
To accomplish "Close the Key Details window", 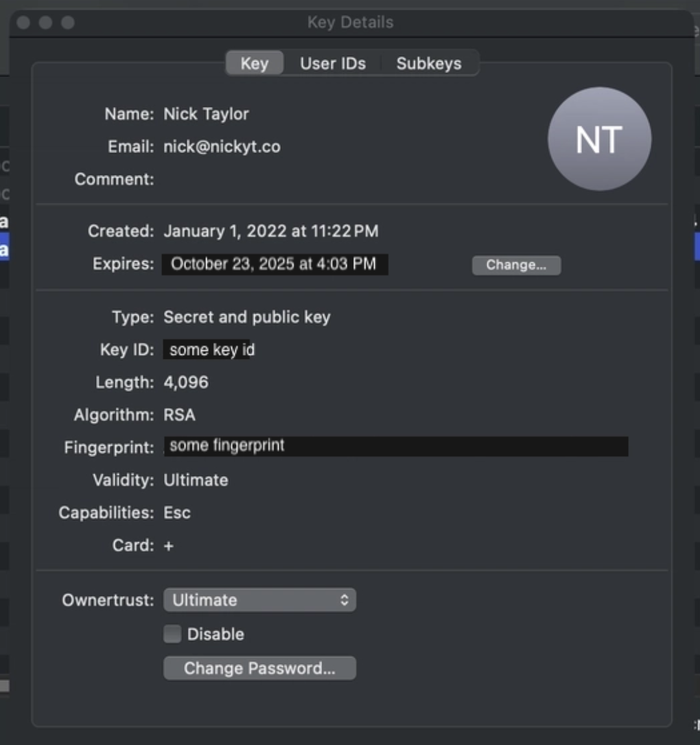I will 24,23.
